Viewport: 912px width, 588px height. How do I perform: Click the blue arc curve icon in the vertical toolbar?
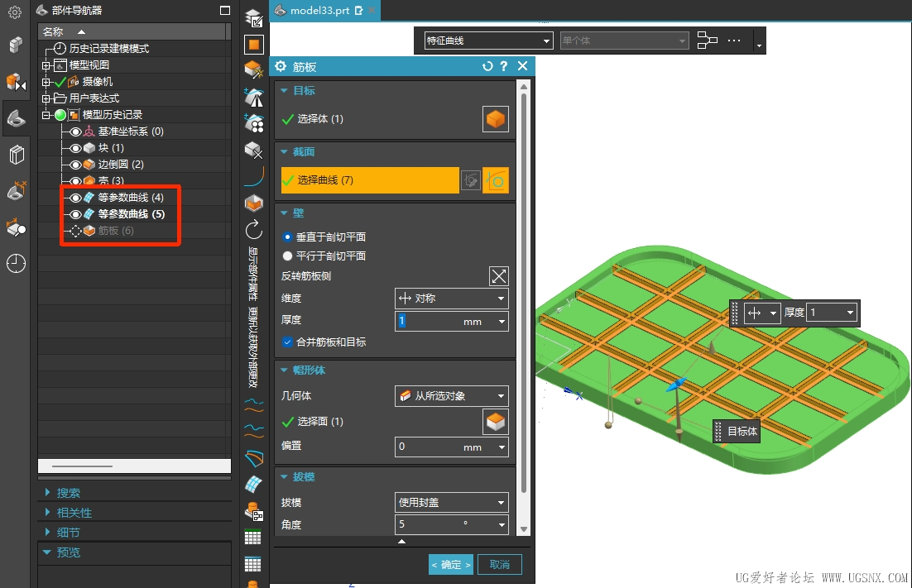(254, 177)
